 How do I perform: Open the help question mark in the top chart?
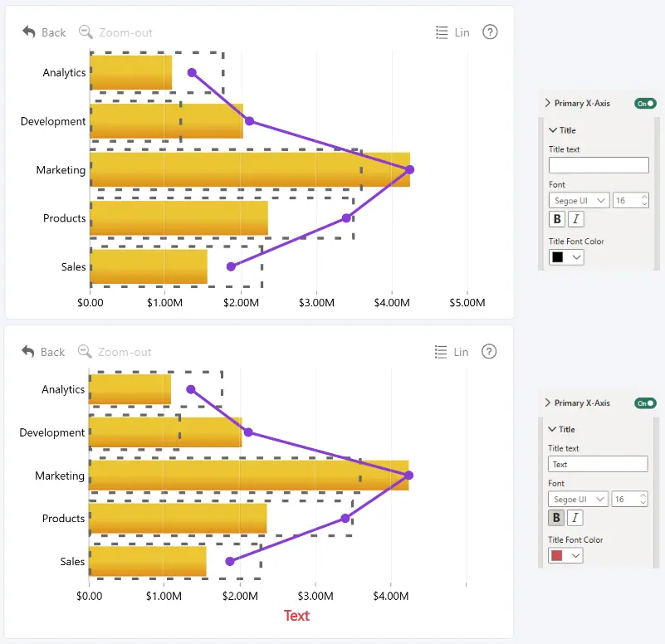pyautogui.click(x=490, y=32)
